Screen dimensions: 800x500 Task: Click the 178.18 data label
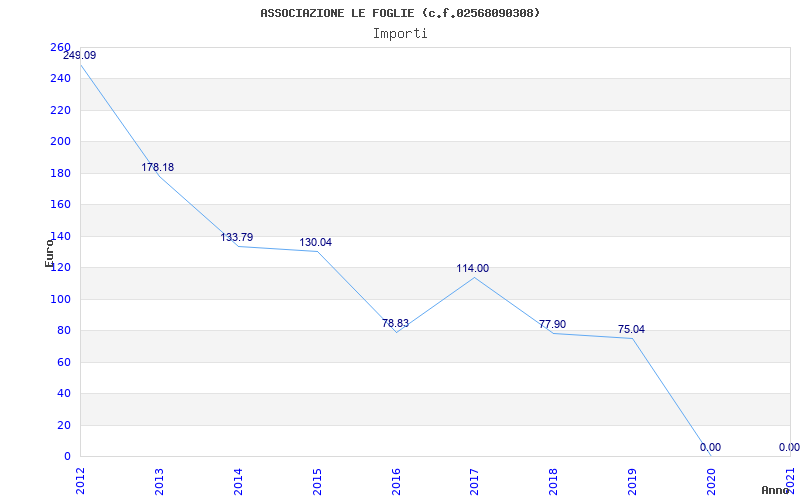[158, 167]
